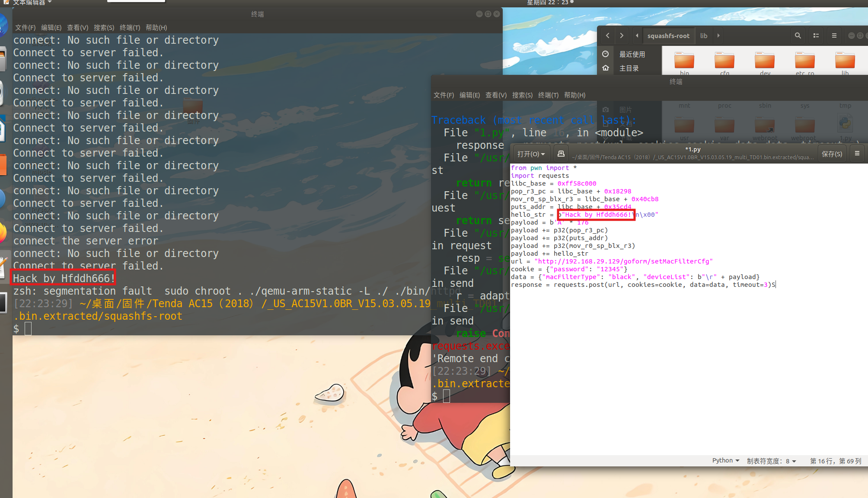Open the bin folder

tap(684, 63)
